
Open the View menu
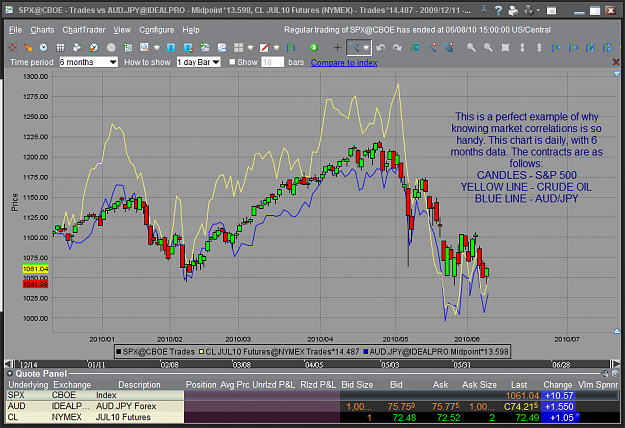tap(122, 30)
